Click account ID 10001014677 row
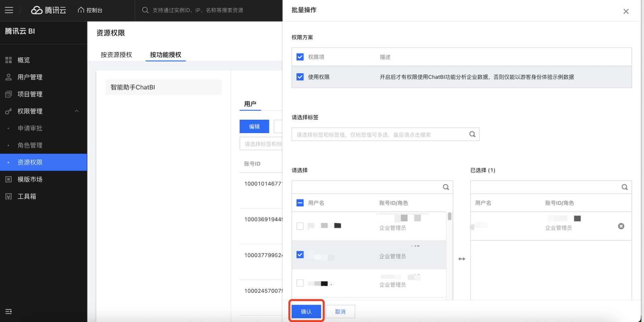 coord(264,184)
